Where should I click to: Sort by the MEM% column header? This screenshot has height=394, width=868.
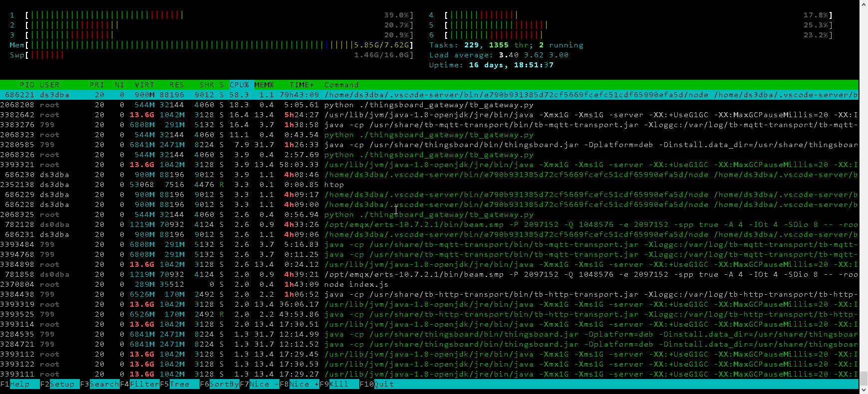[x=264, y=85]
